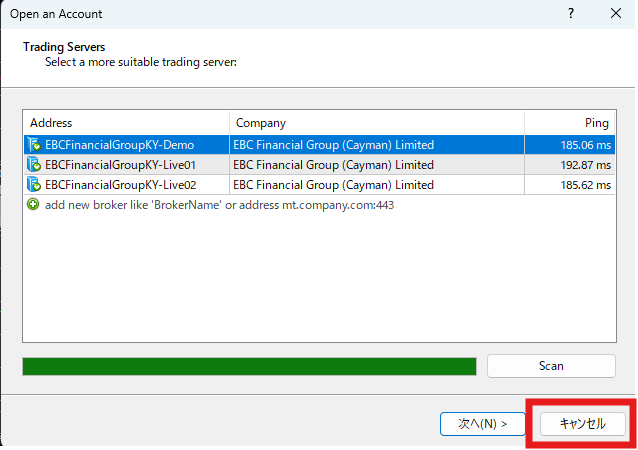The height and width of the screenshot is (450, 638).
Task: Click the Scan button
Action: 551,366
